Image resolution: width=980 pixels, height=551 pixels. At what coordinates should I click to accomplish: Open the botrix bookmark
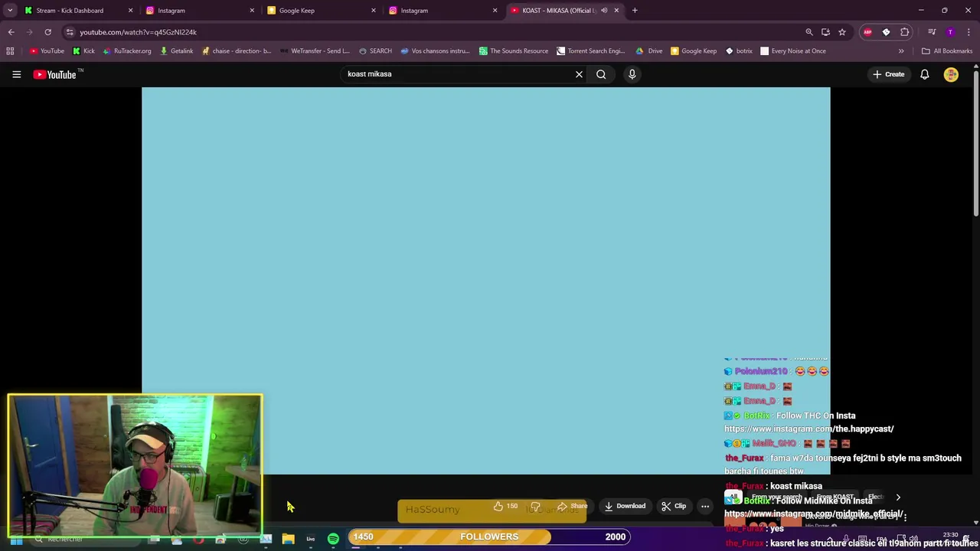coord(739,51)
